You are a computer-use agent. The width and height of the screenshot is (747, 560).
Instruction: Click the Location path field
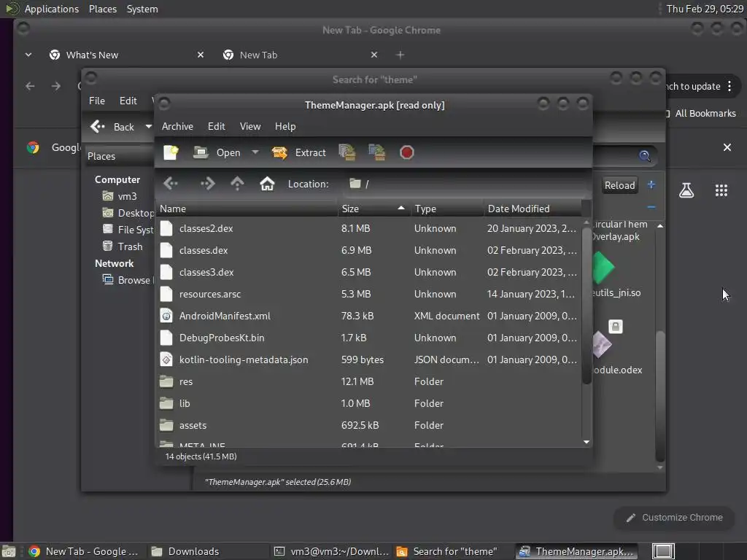[x=465, y=184]
